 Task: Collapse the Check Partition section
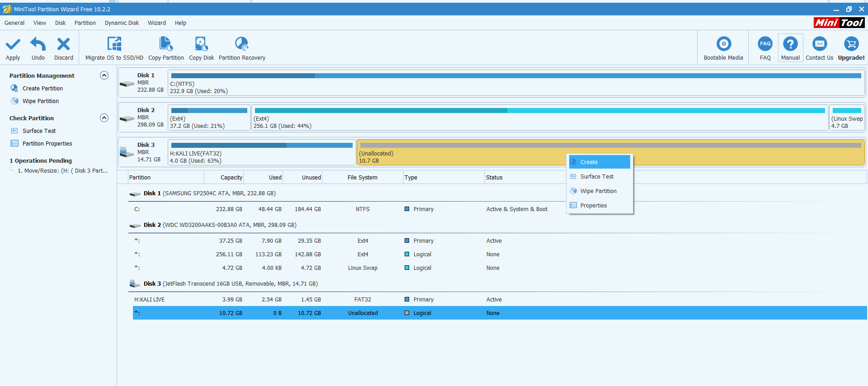tap(104, 118)
